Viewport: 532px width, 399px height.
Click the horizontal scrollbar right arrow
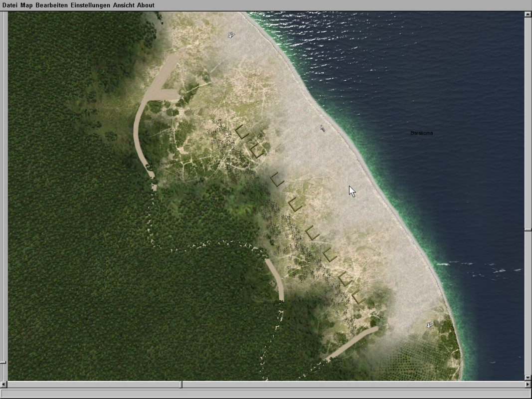(x=528, y=385)
